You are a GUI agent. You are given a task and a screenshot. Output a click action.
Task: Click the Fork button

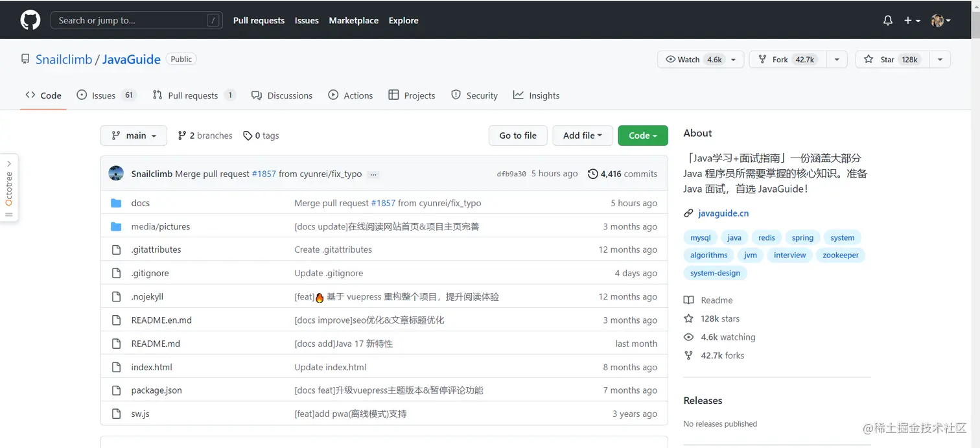788,60
